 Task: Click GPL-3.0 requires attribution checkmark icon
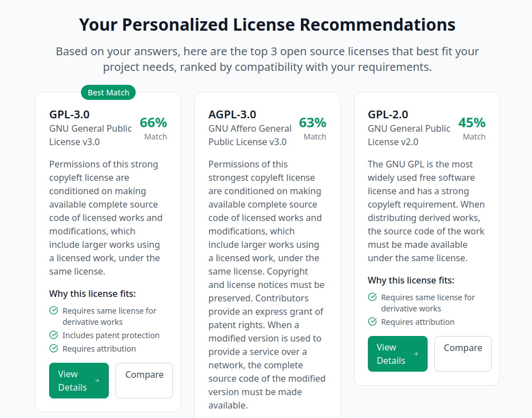(54, 348)
